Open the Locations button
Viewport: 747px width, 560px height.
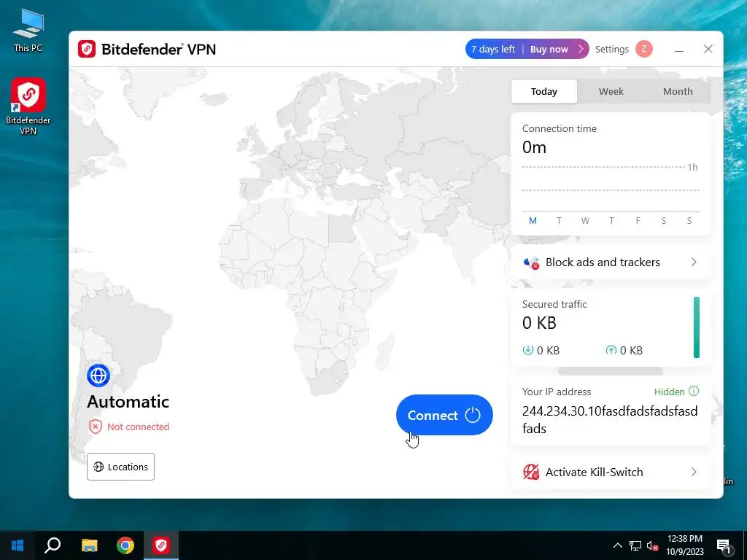120,467
